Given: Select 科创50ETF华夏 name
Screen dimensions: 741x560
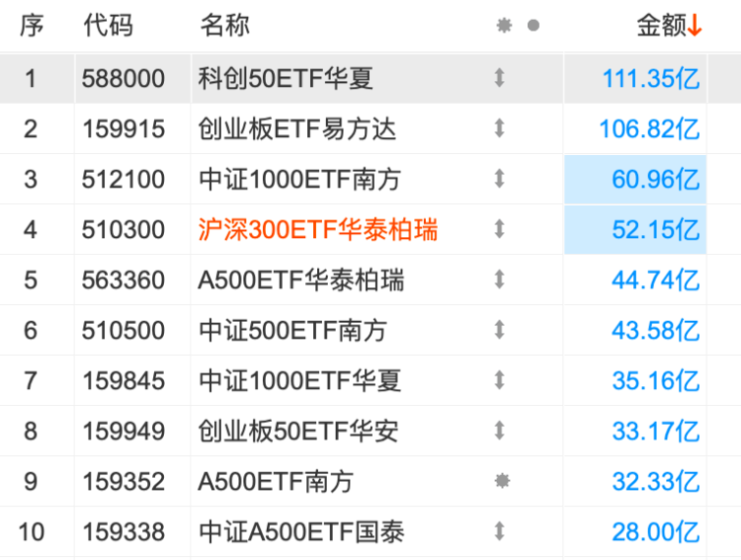Looking at the screenshot, I should 286,78.
